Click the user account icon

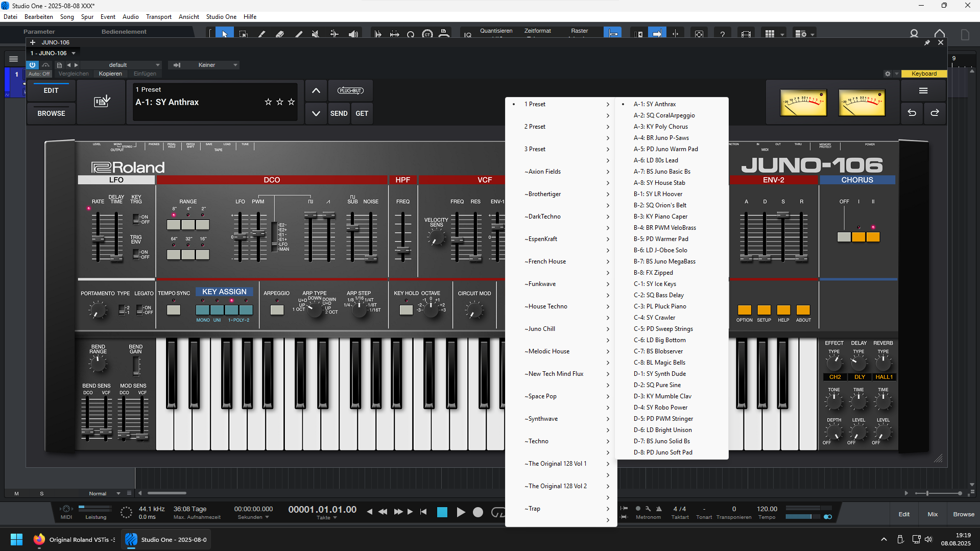tap(914, 34)
